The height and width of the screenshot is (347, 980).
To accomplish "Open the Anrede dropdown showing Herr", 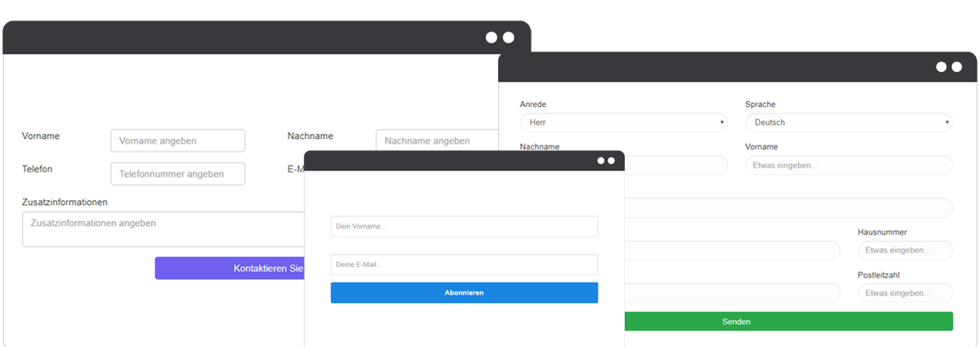I will pyautogui.click(x=623, y=122).
